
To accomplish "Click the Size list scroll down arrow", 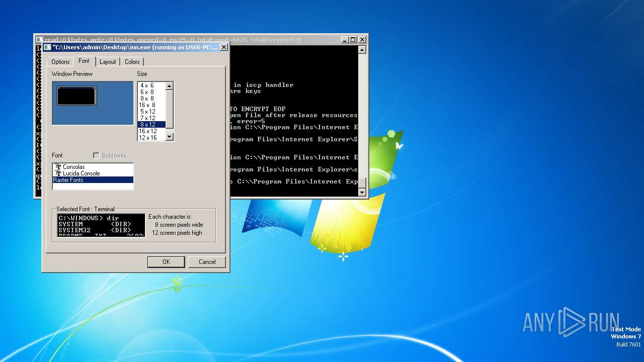I will pyautogui.click(x=170, y=137).
